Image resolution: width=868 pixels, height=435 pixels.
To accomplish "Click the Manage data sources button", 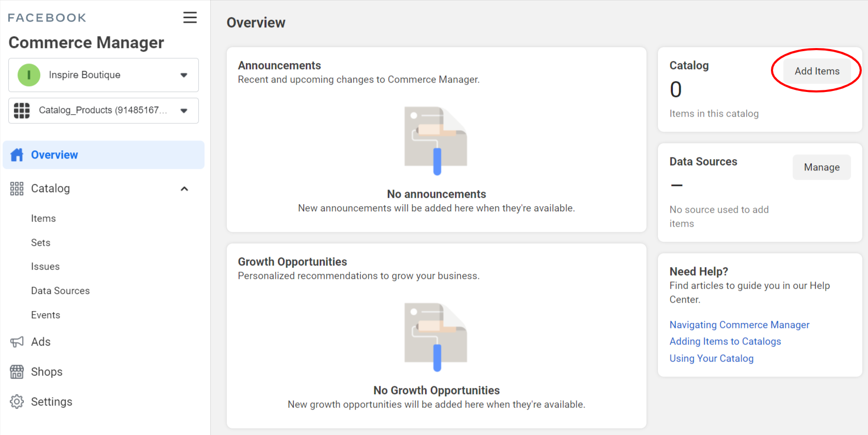I will point(822,167).
